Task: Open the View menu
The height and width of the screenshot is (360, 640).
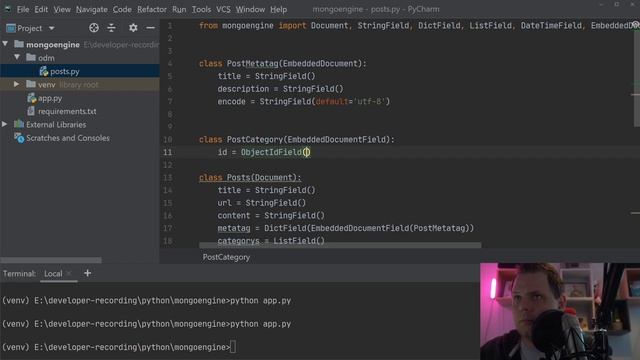Action: [62, 9]
